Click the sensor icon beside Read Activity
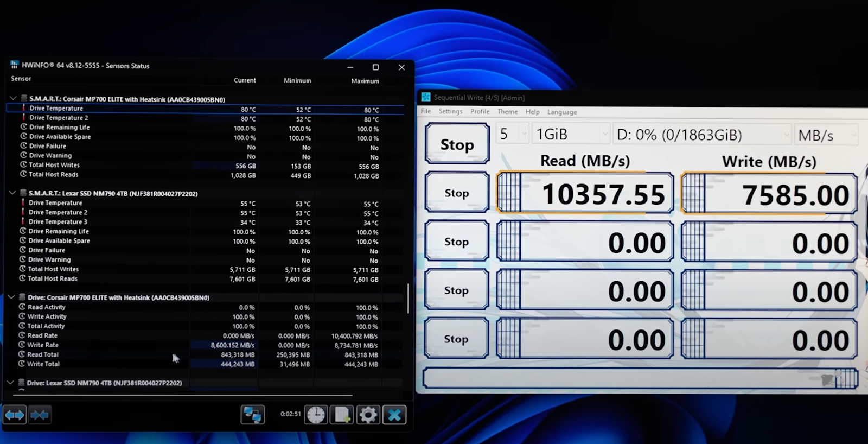868x444 pixels. point(22,307)
